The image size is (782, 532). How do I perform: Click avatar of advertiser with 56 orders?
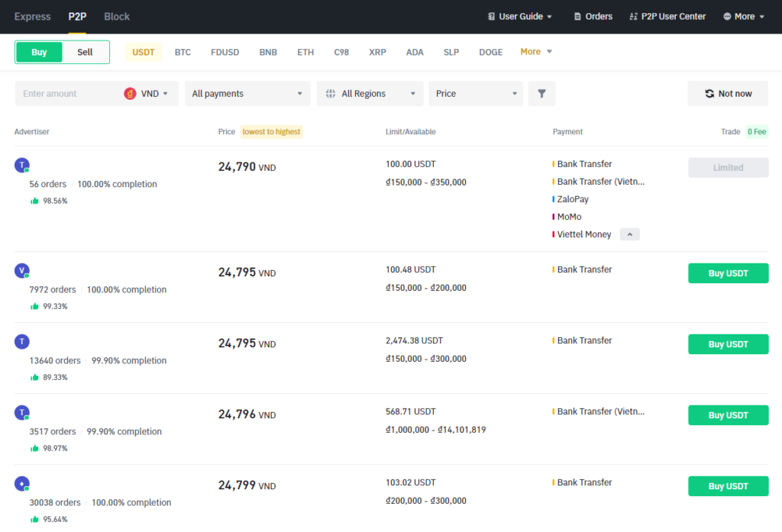point(22,165)
